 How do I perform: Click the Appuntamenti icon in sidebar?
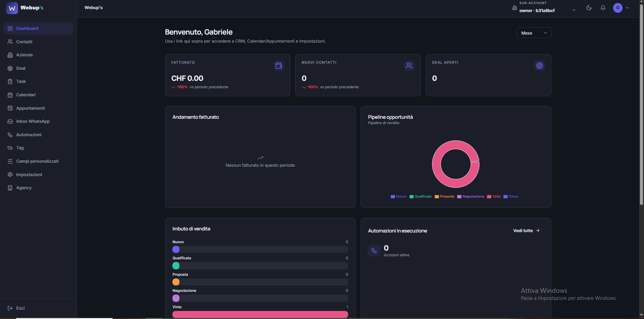(10, 108)
